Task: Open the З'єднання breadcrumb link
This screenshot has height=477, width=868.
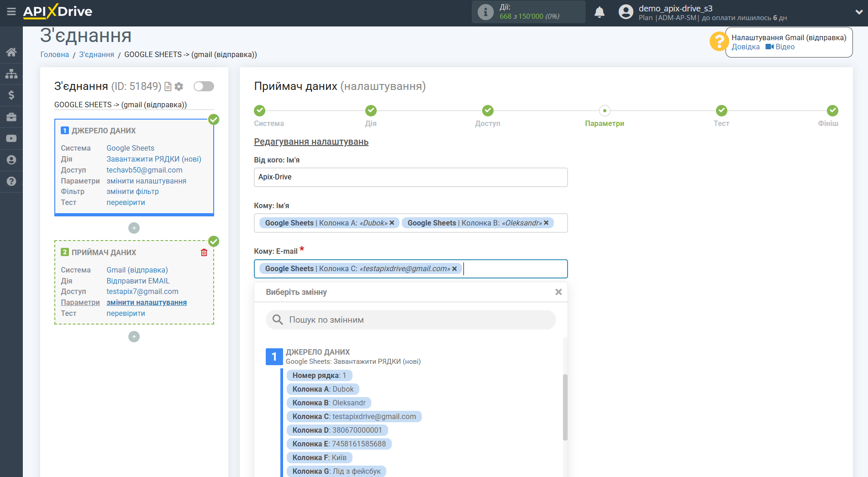Action: 96,54
